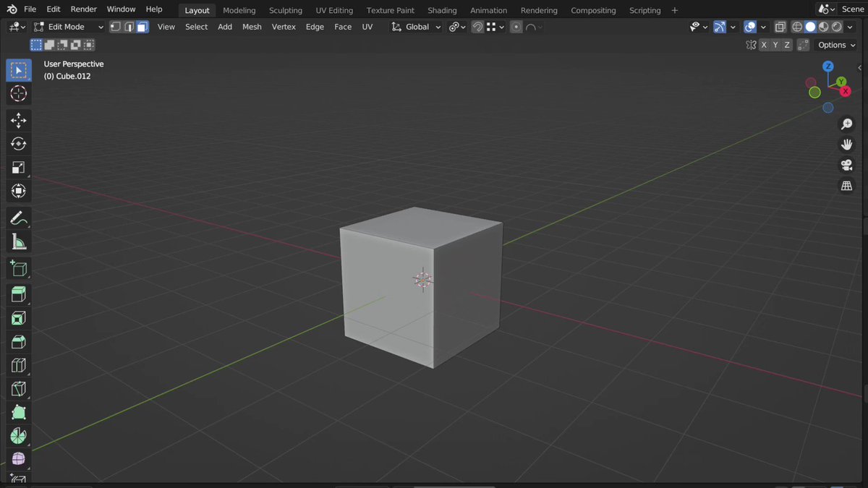Image resolution: width=868 pixels, height=488 pixels.
Task: Select the Poly Build tool
Action: click(19, 413)
